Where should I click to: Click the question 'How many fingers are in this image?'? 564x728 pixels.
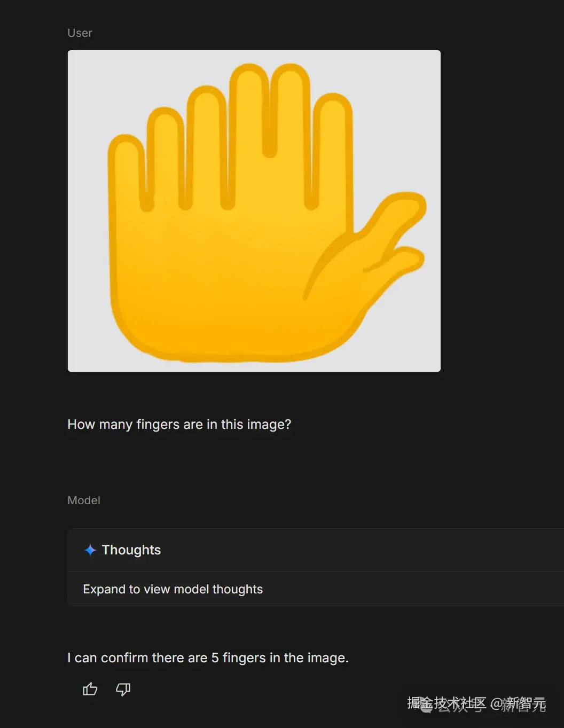(x=179, y=424)
